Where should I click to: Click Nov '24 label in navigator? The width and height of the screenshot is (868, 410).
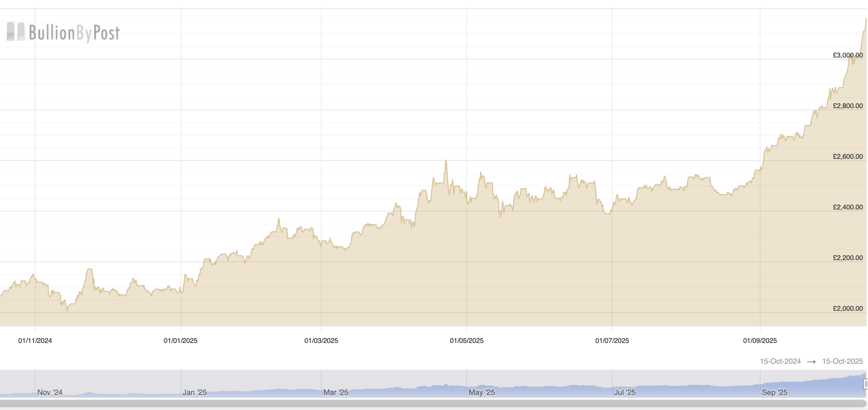click(x=50, y=392)
